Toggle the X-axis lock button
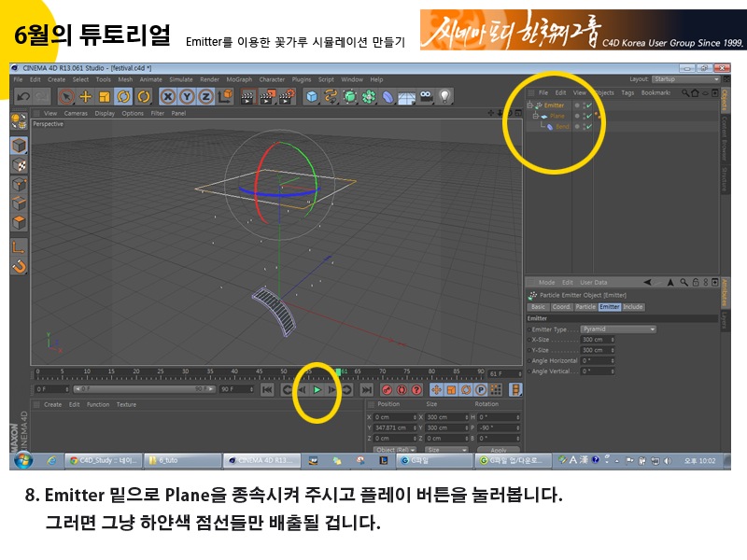This screenshot has width=747, height=560. click(x=168, y=96)
